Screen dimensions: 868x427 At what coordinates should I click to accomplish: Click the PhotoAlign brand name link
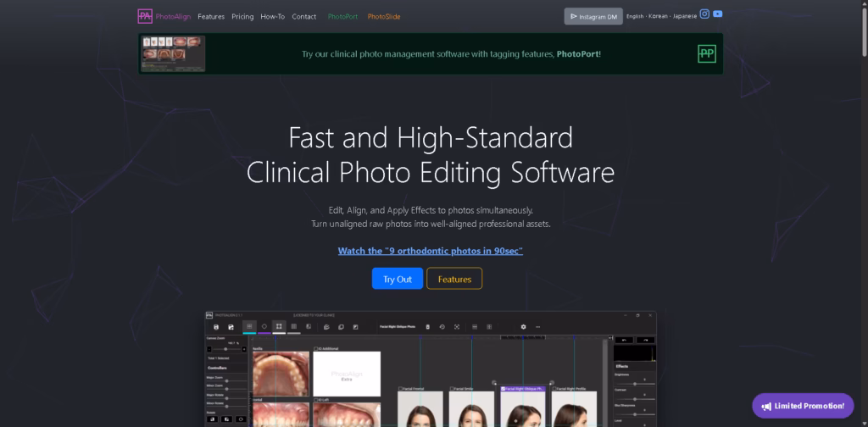[173, 17]
